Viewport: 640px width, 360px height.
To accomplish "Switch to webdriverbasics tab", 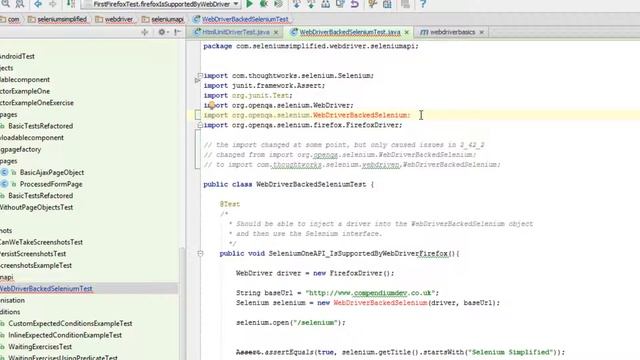I will coord(452,32).
